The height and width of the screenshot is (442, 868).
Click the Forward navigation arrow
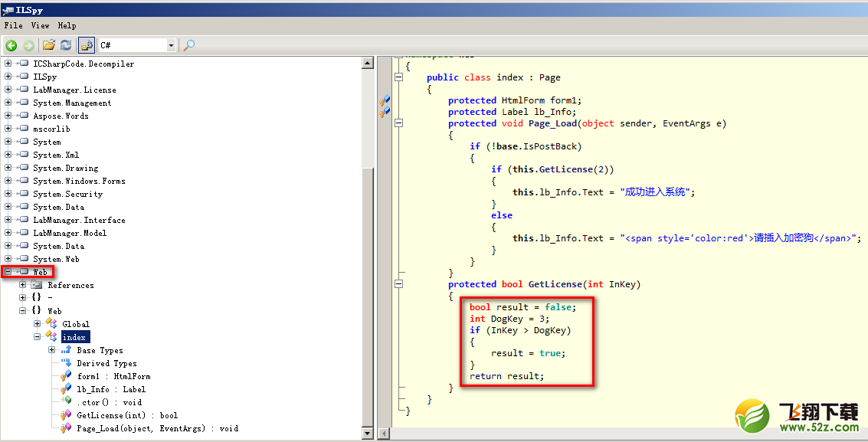coord(29,45)
